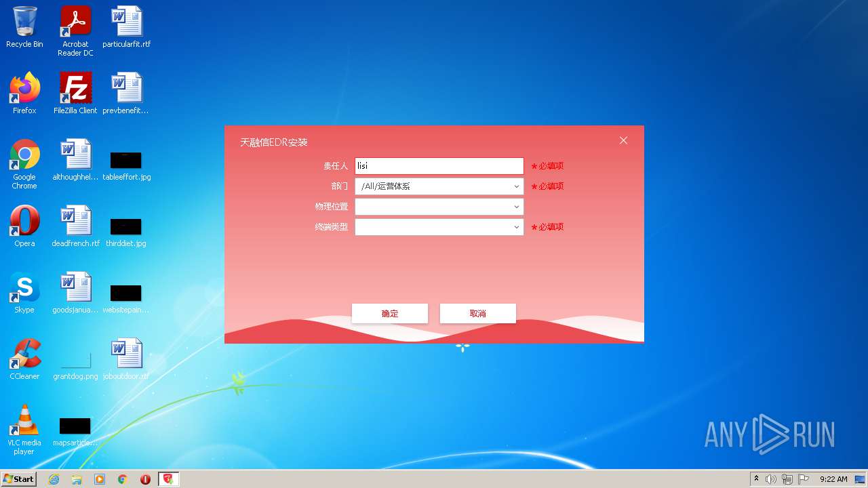This screenshot has height=488, width=868.
Task: Open FileZilla Client shortcut
Action: point(75,94)
